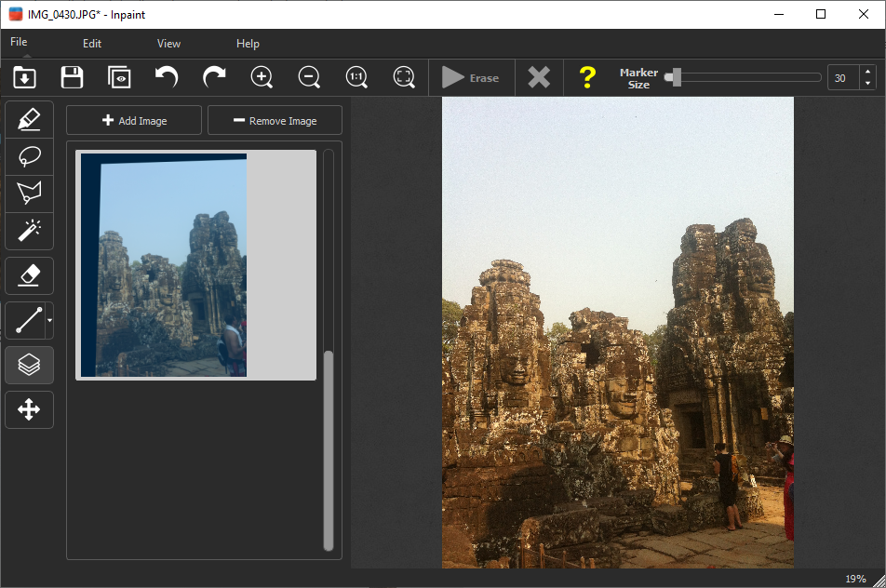Open the Edit menu
Viewport: 886px width, 588px height.
(91, 44)
